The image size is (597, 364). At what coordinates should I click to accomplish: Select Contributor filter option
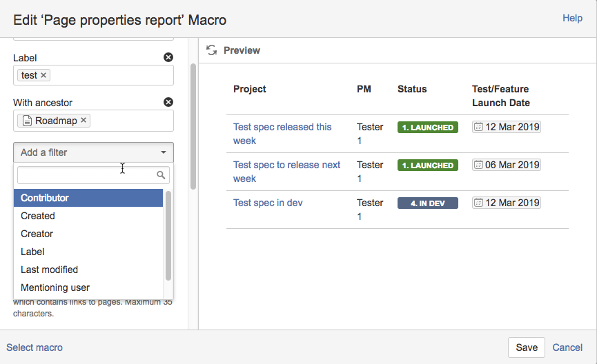point(88,198)
